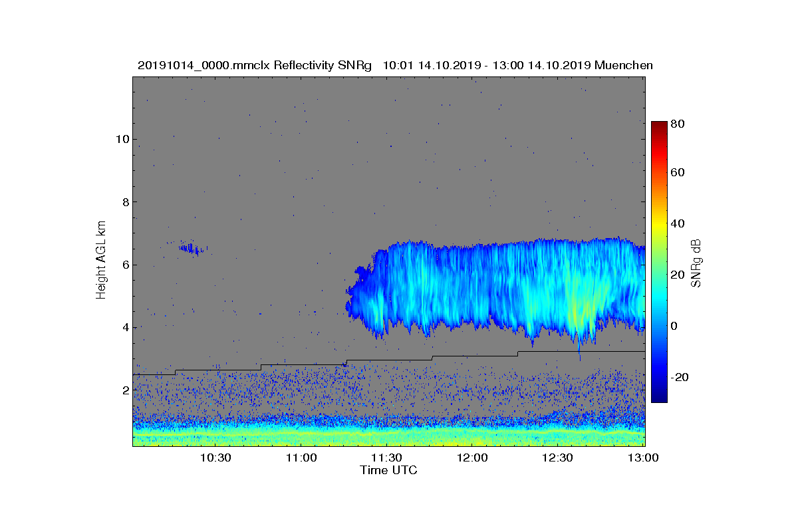Click the 'Time UTC' axis label
This screenshot has height=532, width=798.
(389, 470)
